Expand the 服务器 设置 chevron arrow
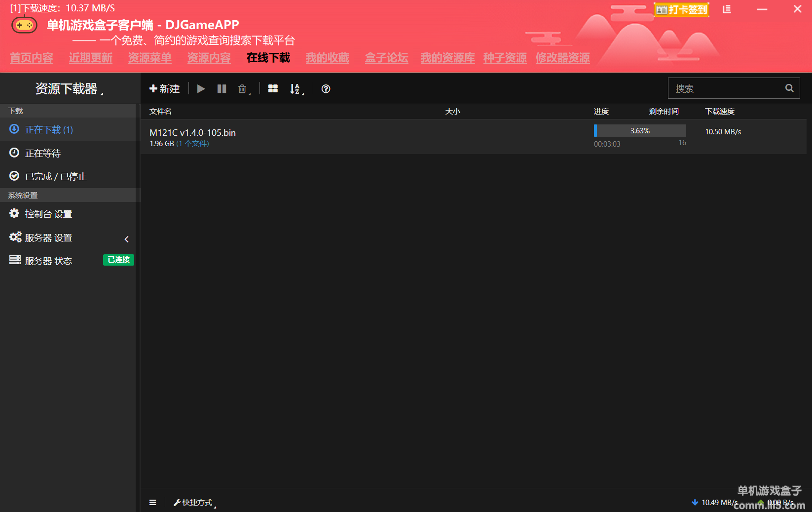 click(127, 239)
